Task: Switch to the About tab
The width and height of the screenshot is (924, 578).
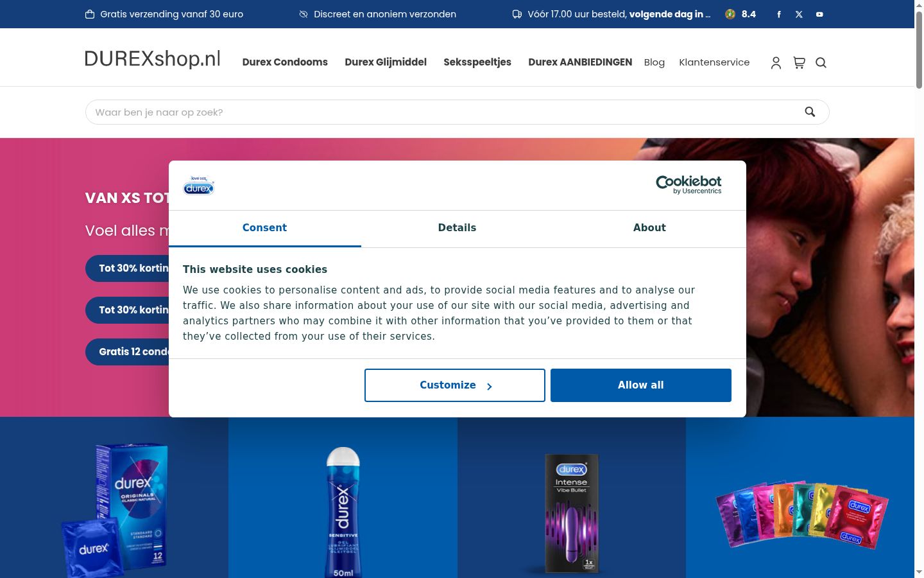Action: pyautogui.click(x=649, y=228)
